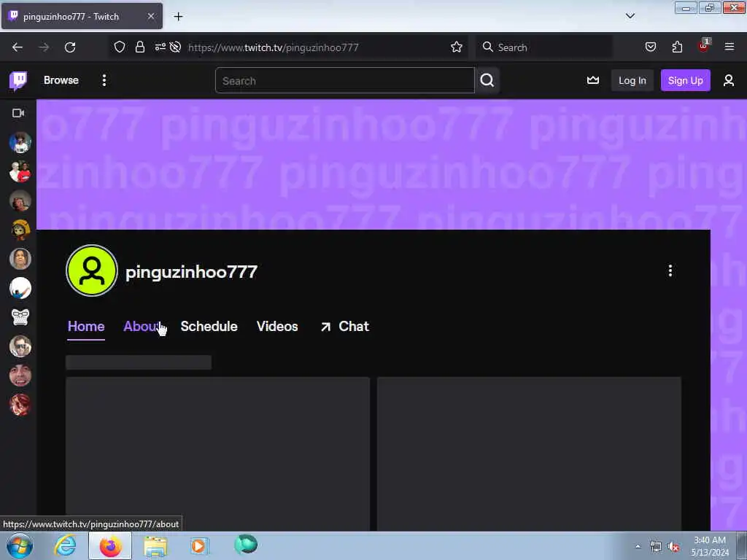Image resolution: width=747 pixels, height=560 pixels.
Task: Open first sidebar channel avatar
Action: click(20, 142)
